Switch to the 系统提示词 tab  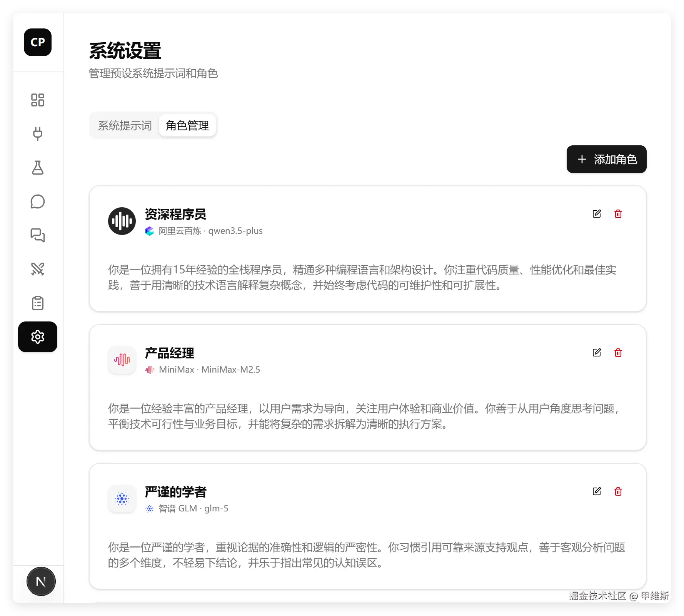click(x=125, y=125)
